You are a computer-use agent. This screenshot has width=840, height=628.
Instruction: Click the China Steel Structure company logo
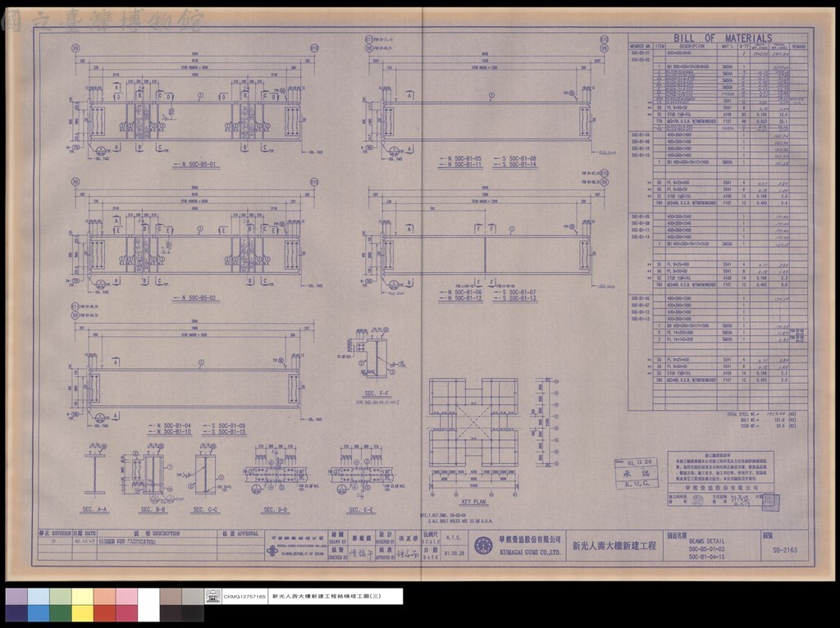272,551
